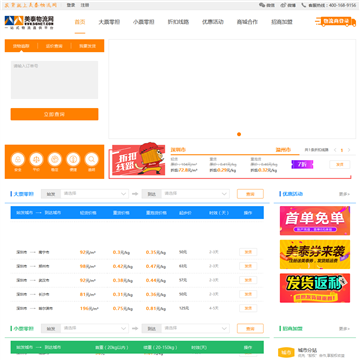Click the 196元 price value
Image resolution: width=360 pixels, height=360 pixels.
[x=88, y=308]
